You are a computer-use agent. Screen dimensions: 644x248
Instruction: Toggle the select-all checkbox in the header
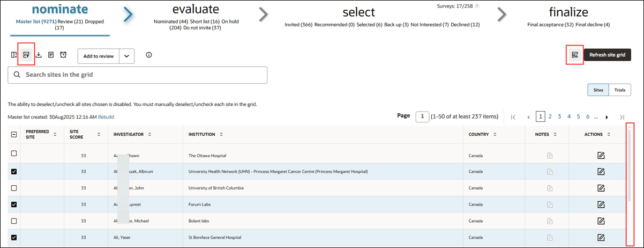[x=14, y=135]
